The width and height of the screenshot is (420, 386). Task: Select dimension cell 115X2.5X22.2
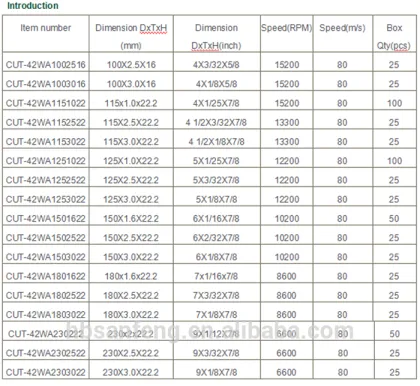pyautogui.click(x=131, y=123)
